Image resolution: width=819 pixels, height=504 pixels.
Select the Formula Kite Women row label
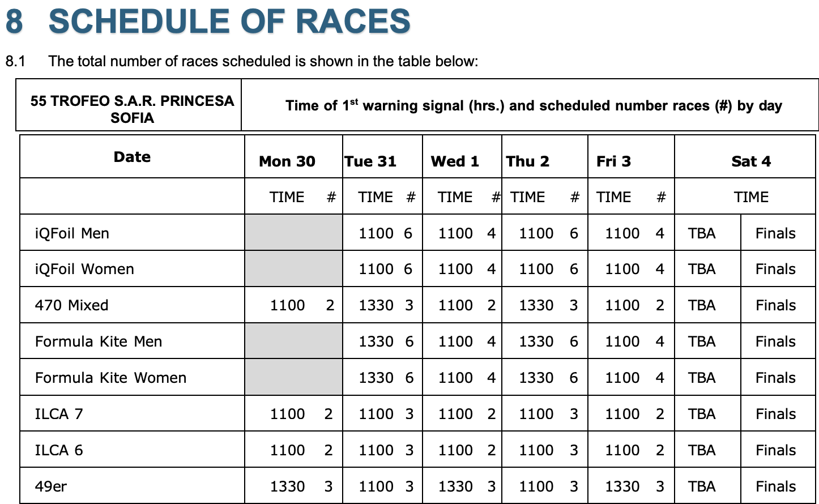pos(110,378)
